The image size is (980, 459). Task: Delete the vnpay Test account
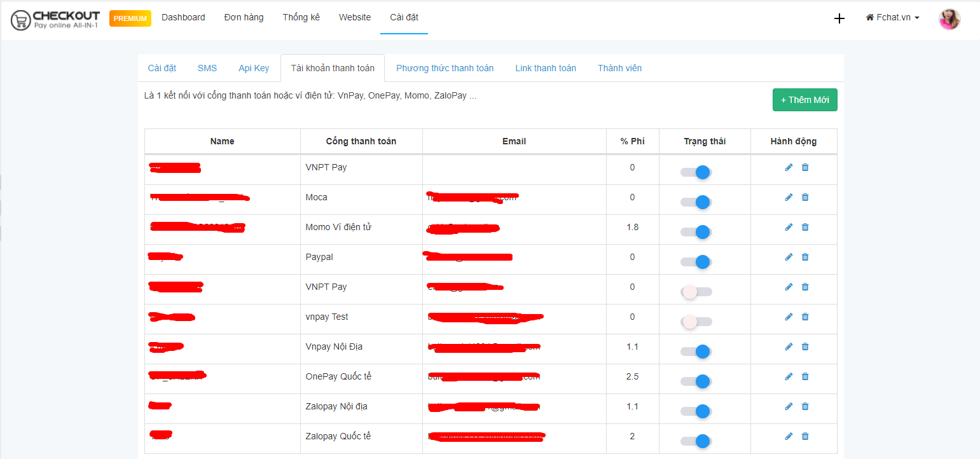(x=805, y=317)
